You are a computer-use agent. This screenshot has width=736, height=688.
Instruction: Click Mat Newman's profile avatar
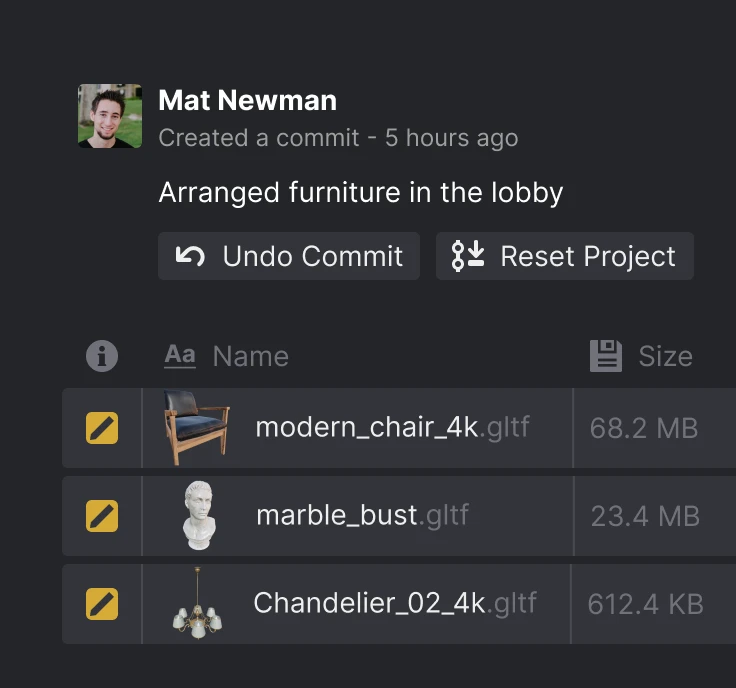coord(110,116)
